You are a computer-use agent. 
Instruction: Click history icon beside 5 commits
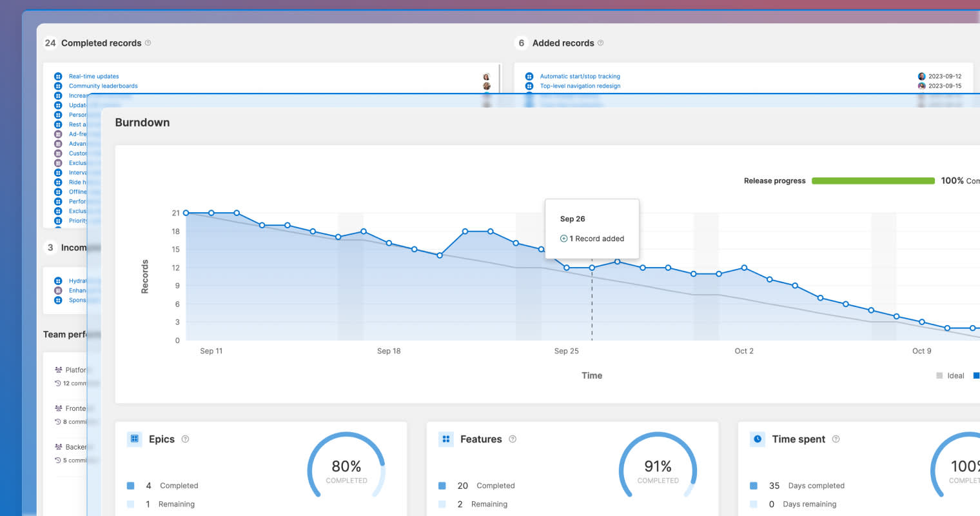[58, 461]
